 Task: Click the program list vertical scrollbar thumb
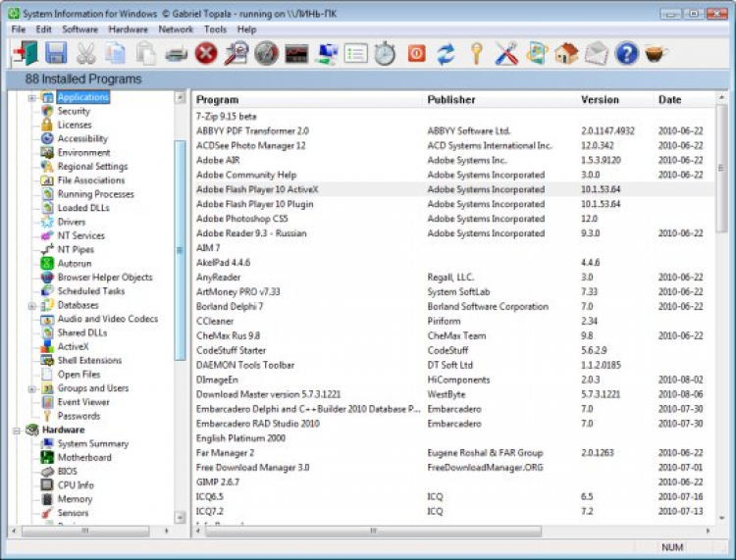721,168
